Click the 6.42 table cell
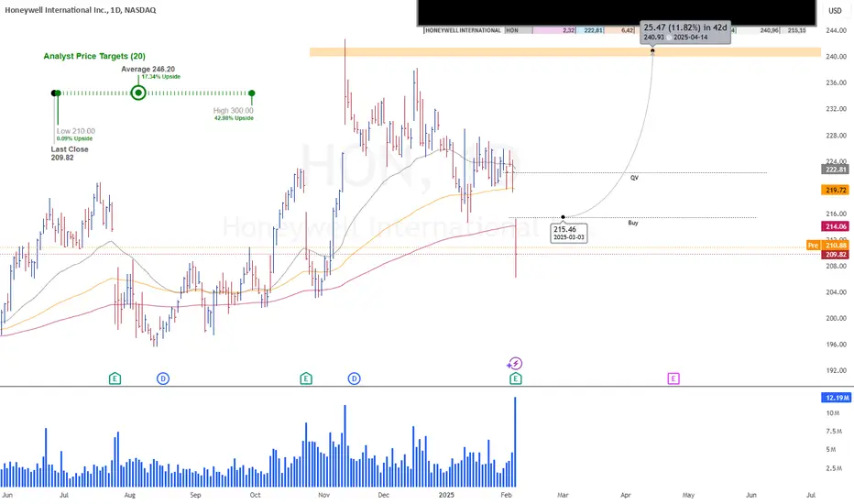Image resolution: width=854 pixels, height=504 pixels. tap(619, 30)
